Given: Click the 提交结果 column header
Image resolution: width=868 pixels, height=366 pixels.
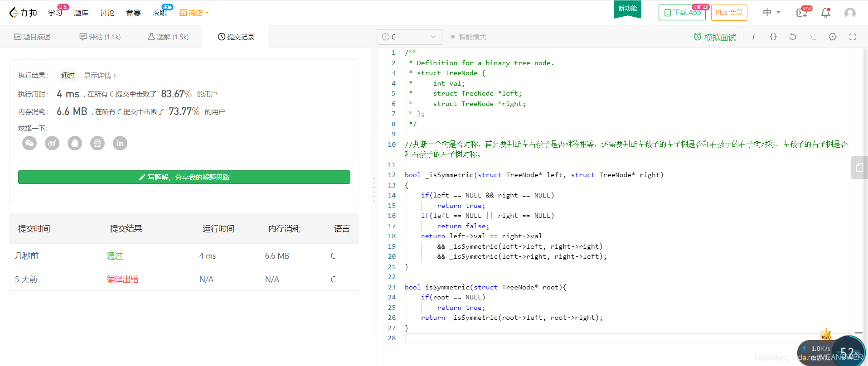Looking at the screenshot, I should 126,229.
